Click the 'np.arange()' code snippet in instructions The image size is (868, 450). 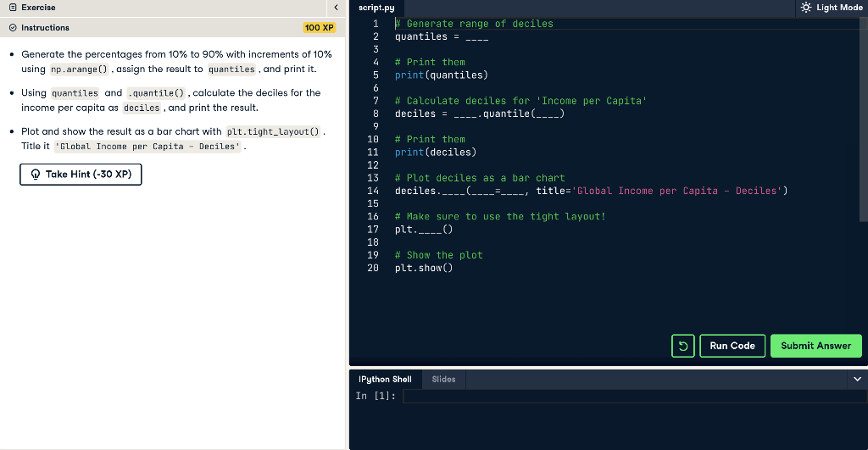(x=79, y=69)
